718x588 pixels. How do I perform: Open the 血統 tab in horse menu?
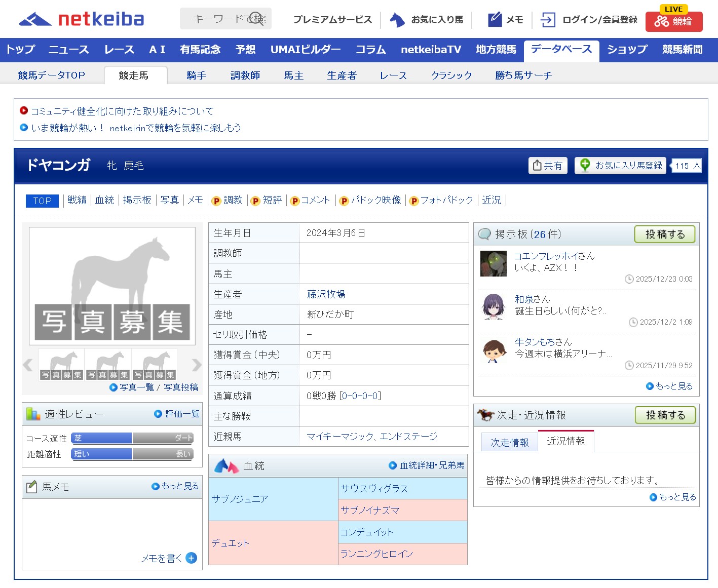point(104,201)
